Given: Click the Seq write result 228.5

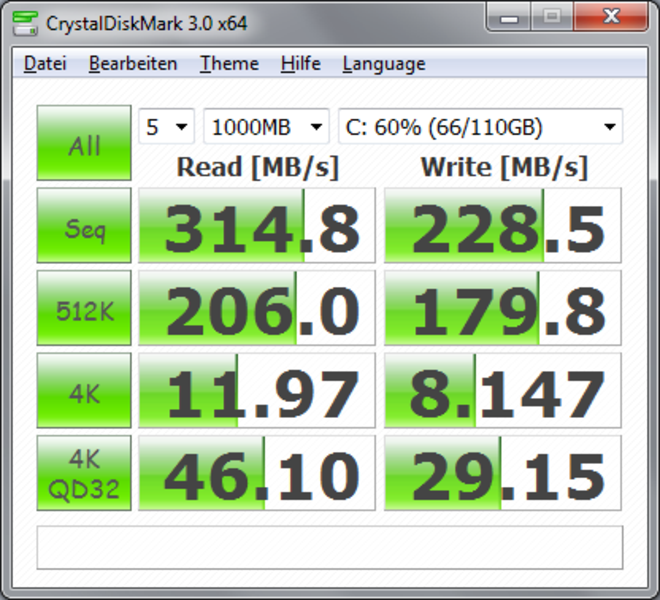Looking at the screenshot, I should coord(503,225).
